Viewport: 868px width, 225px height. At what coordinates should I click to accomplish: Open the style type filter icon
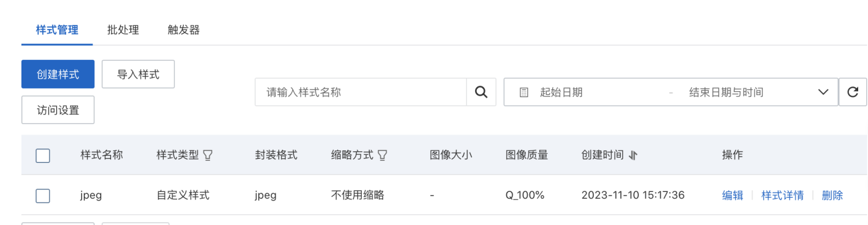coord(208,155)
